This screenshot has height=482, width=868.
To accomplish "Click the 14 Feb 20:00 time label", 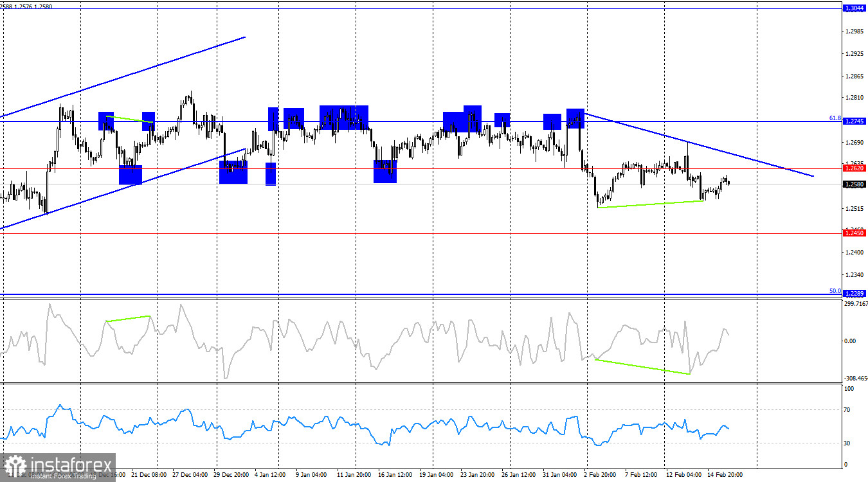I will 726,475.
